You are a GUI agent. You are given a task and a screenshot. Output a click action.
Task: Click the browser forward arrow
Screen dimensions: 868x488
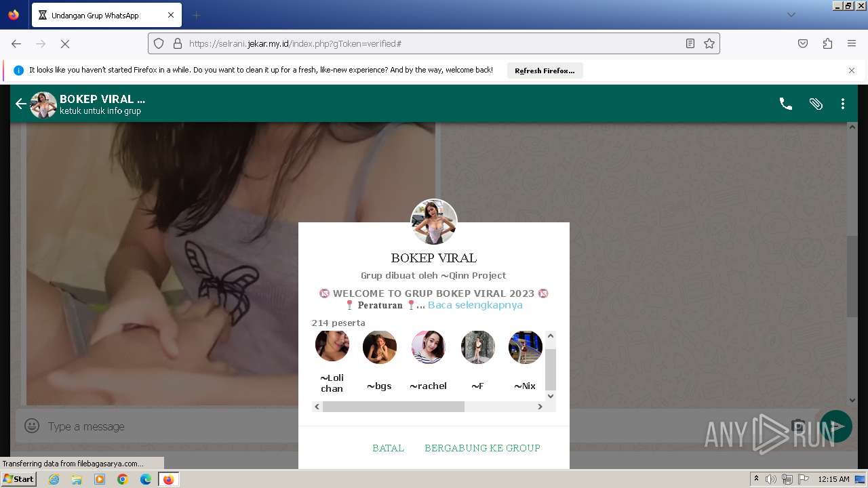(41, 43)
